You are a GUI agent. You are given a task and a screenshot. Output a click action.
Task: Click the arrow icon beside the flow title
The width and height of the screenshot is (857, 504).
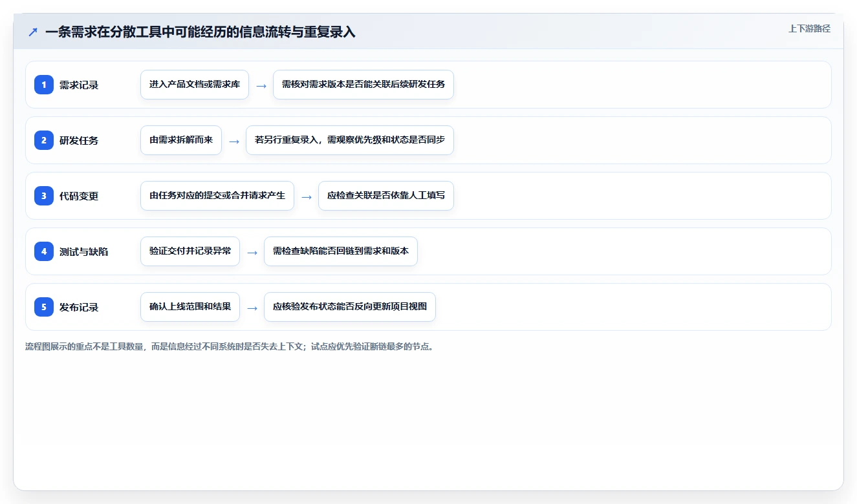[33, 32]
